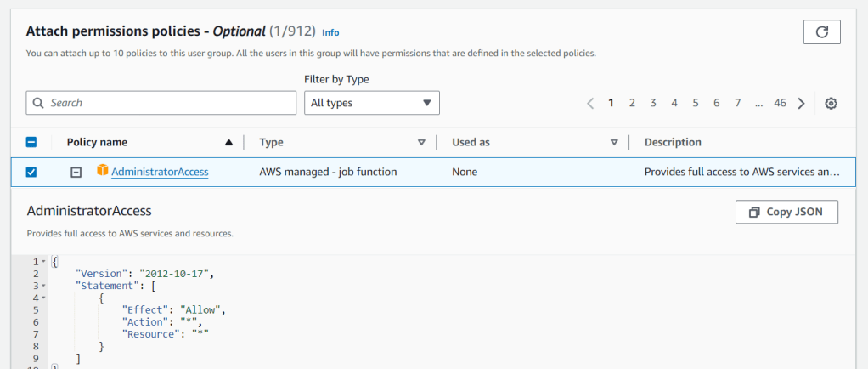Go to page 5 of policies
The height and width of the screenshot is (369, 868).
pos(696,103)
